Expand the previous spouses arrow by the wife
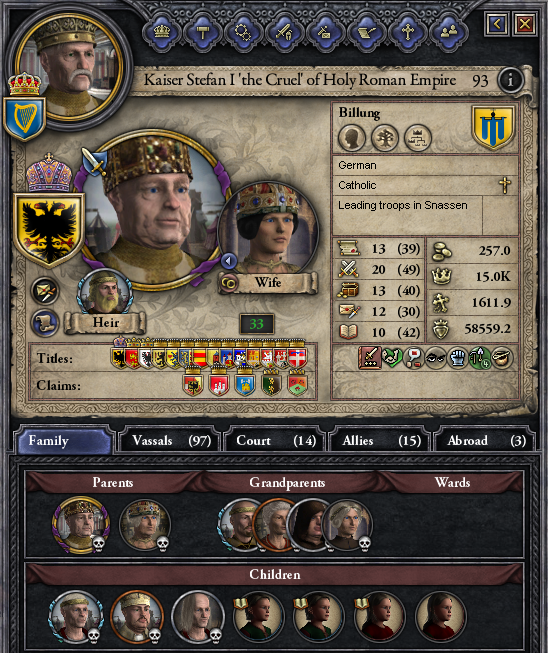 point(228,261)
